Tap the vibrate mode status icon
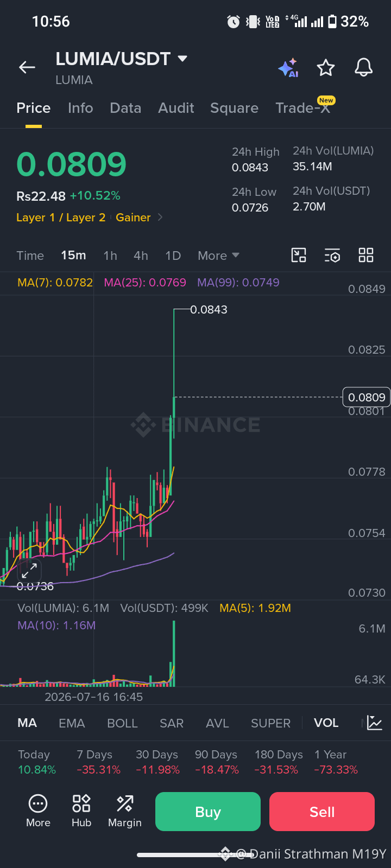 tap(253, 22)
